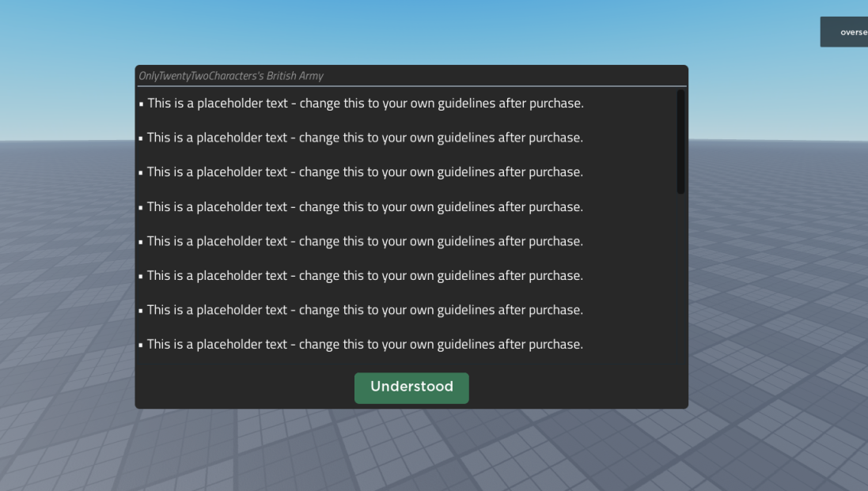The width and height of the screenshot is (868, 491).
Task: Click the green Understood button
Action: (x=411, y=387)
